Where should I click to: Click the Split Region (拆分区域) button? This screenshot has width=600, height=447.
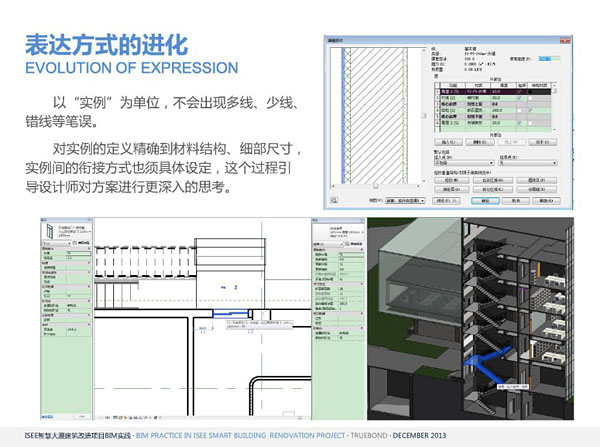pyautogui.click(x=492, y=189)
